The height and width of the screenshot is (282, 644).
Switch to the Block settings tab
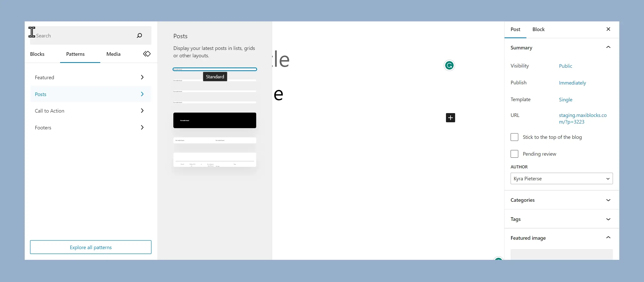pos(538,29)
